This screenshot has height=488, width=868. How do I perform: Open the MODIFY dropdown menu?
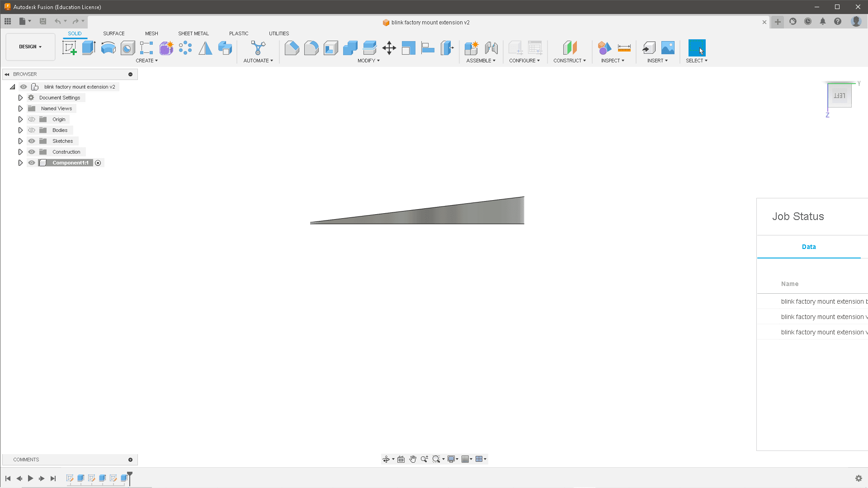[x=368, y=61]
